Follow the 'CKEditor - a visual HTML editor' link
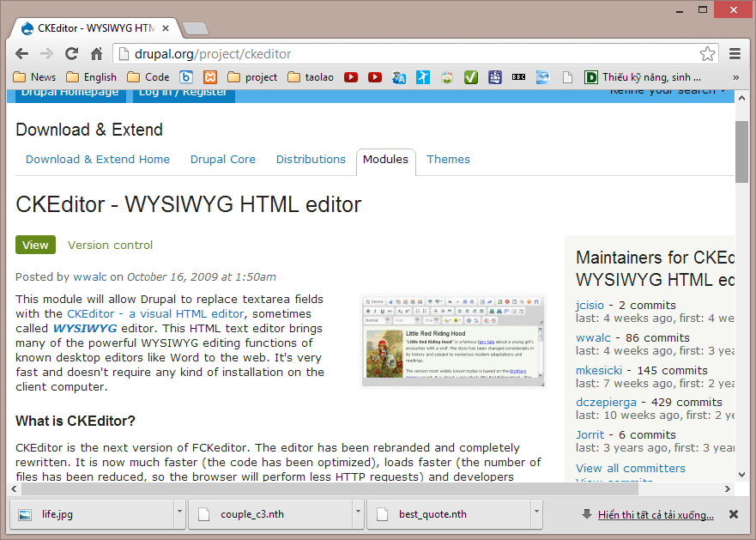 [155, 313]
